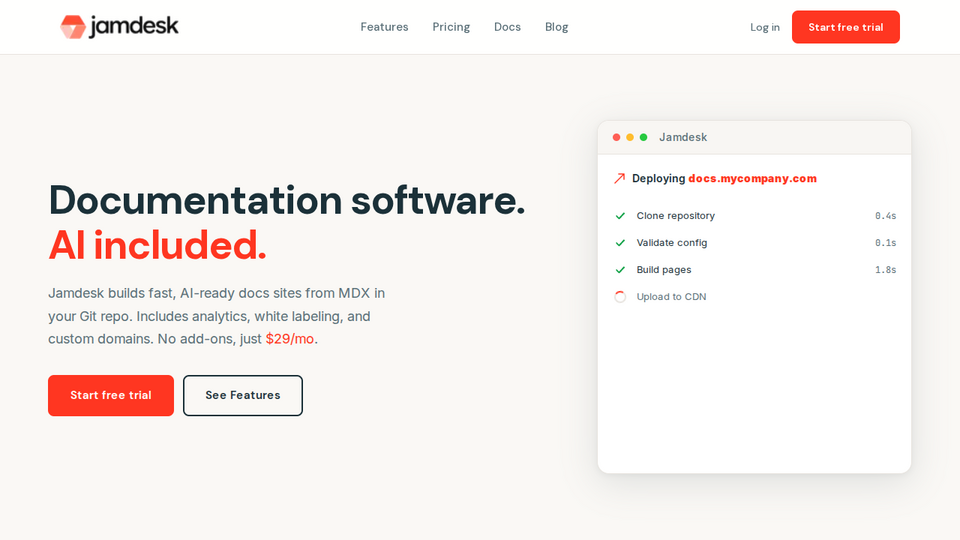
Task: Click the red dot in Jamdesk window
Action: (617, 137)
